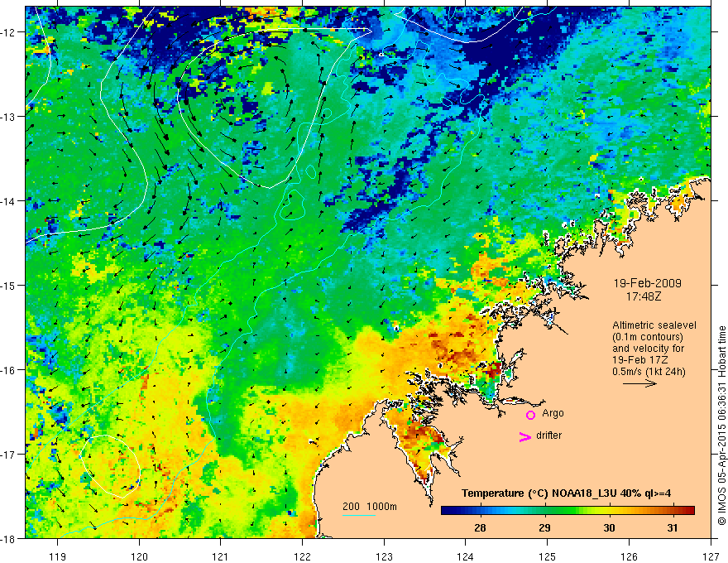Click the 30 label under color bar
This screenshot has width=728, height=563.
pos(609,527)
